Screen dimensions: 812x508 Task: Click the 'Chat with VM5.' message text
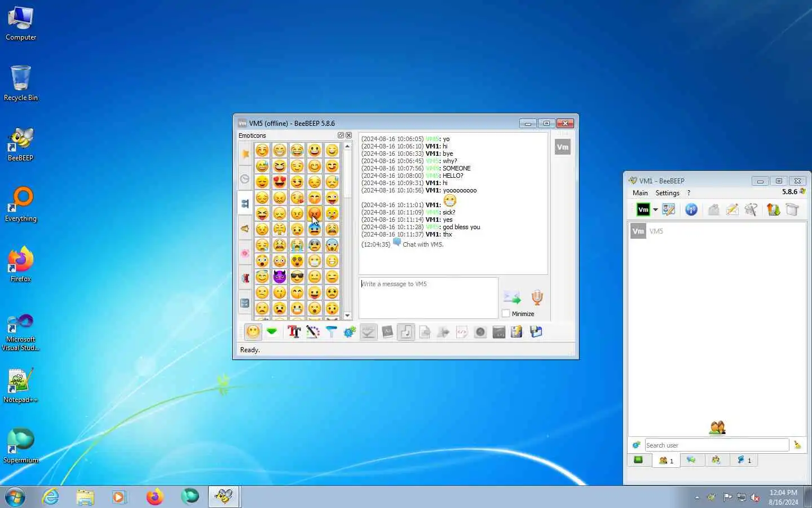(x=423, y=244)
